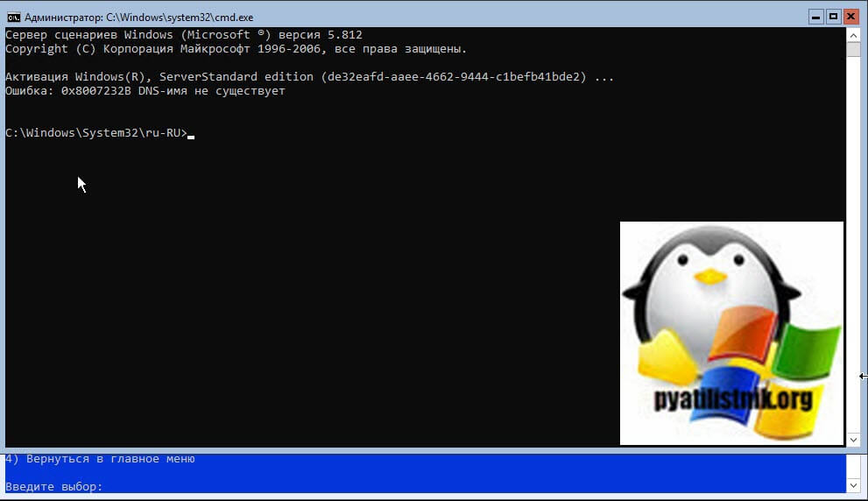Click the console's scroll down arrow
Screen dimensions: 868x501
point(853,439)
